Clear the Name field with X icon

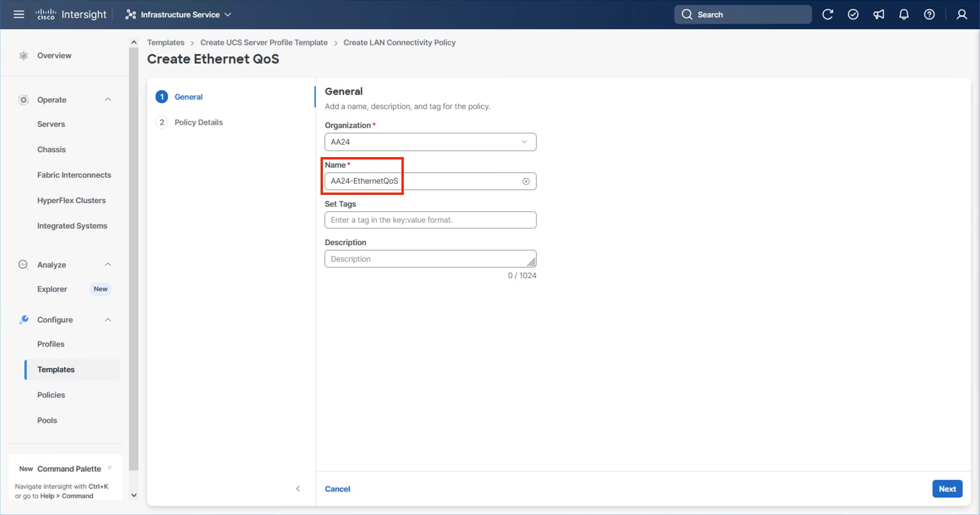[x=526, y=181]
